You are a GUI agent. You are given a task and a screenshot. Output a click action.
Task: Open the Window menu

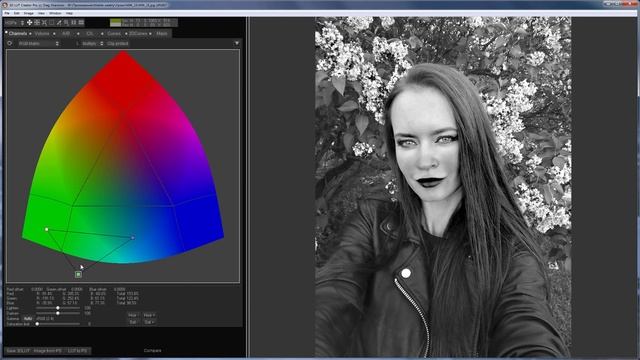[55, 13]
